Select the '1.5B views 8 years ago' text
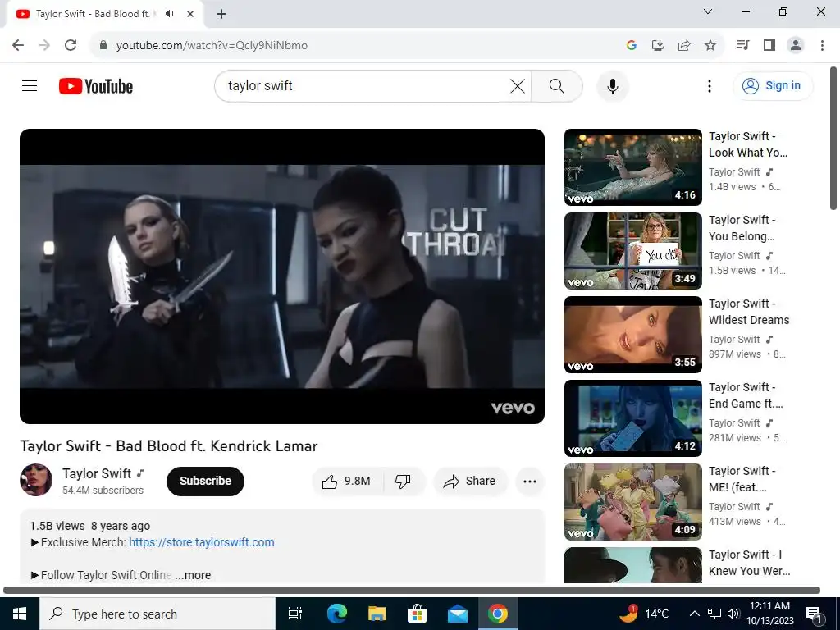Image resolution: width=840 pixels, height=630 pixels. pos(90,526)
